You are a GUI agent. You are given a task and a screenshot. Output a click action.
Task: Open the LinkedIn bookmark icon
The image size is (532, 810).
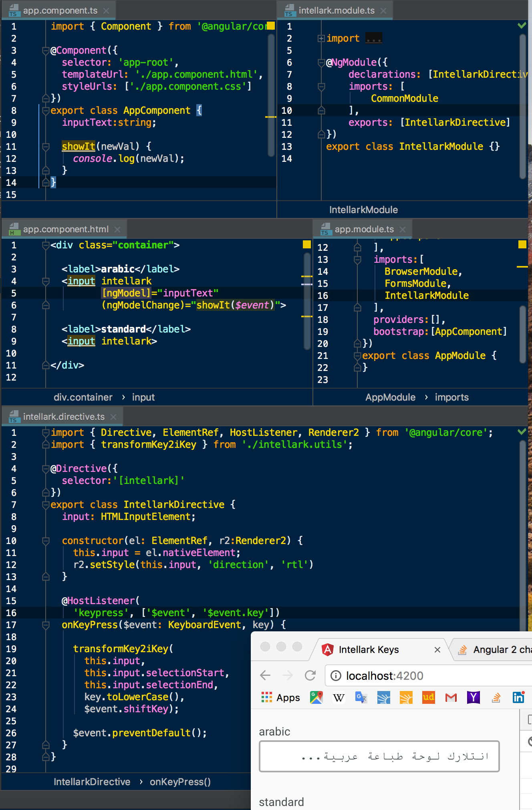(518, 697)
